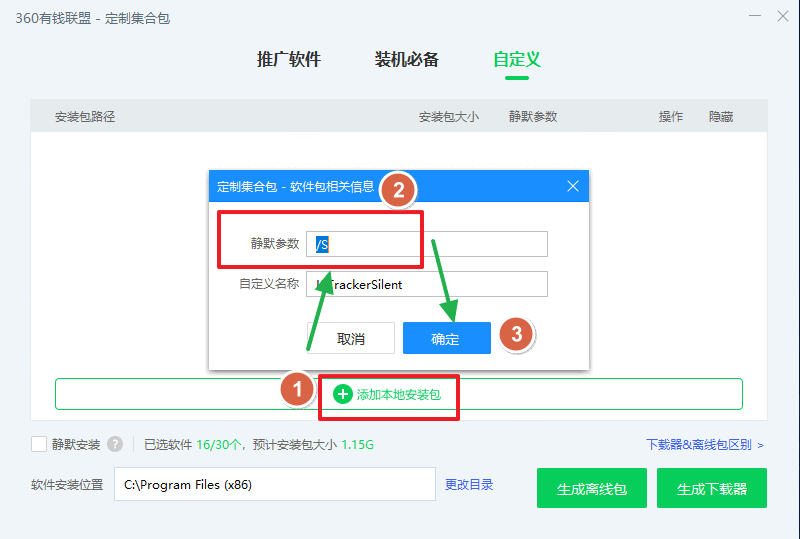Viewport: 800px width, 539px height.
Task: Confirm with the 确定 button
Action: click(x=446, y=338)
